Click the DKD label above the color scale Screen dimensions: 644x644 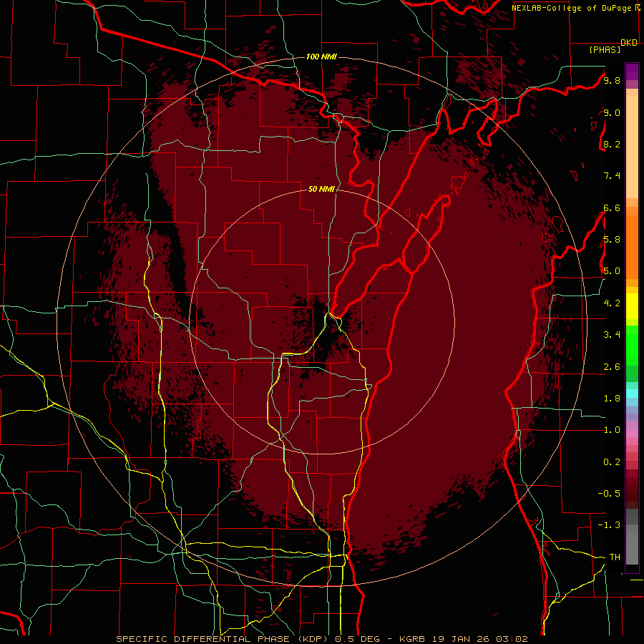629,43
